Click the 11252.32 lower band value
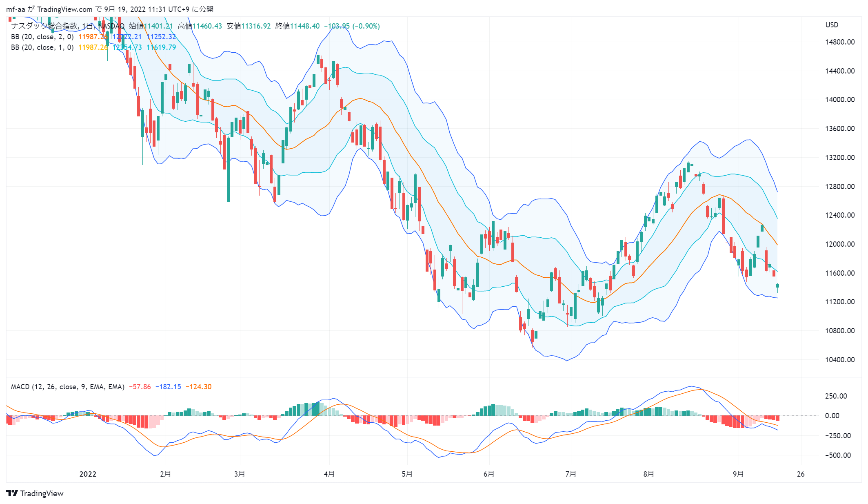The image size is (868, 504). [161, 37]
